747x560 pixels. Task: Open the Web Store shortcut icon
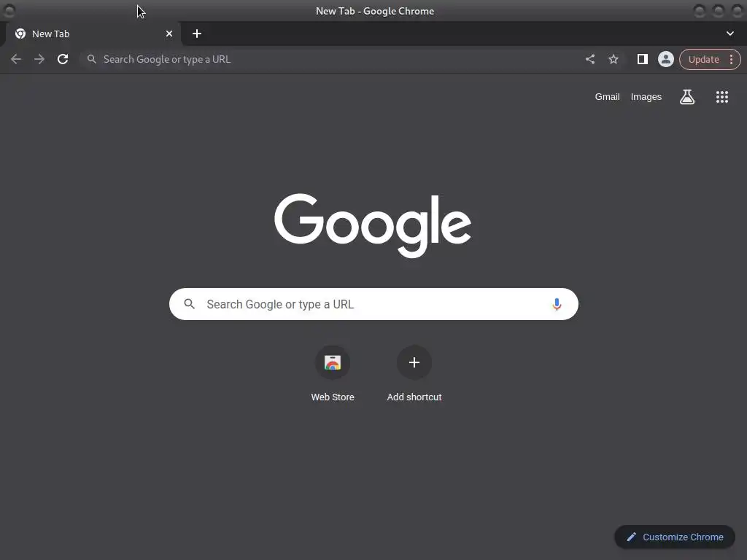(x=333, y=362)
